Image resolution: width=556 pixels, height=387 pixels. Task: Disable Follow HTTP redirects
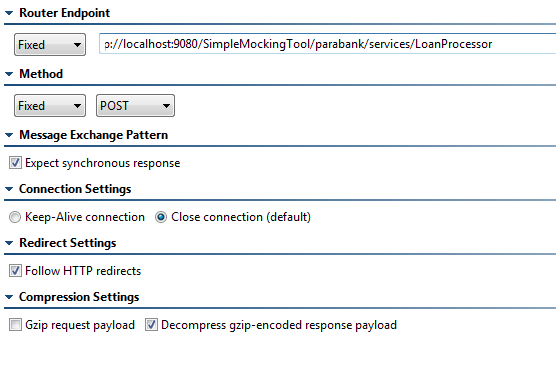point(15,271)
